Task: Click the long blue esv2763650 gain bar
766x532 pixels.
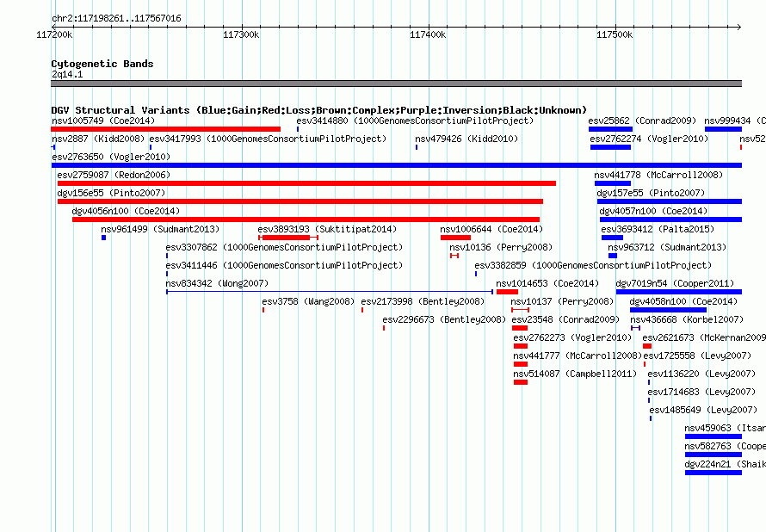Action: pyautogui.click(x=396, y=165)
